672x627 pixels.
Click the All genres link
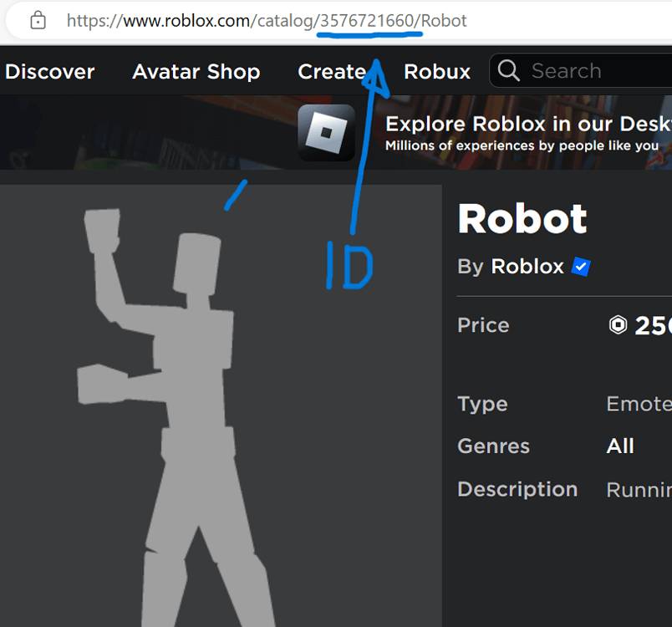(620, 446)
